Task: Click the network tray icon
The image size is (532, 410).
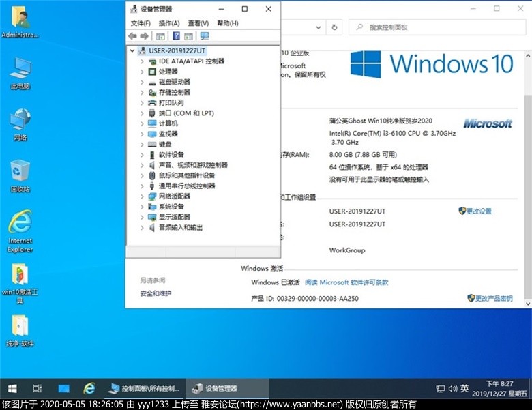Action: (441, 389)
